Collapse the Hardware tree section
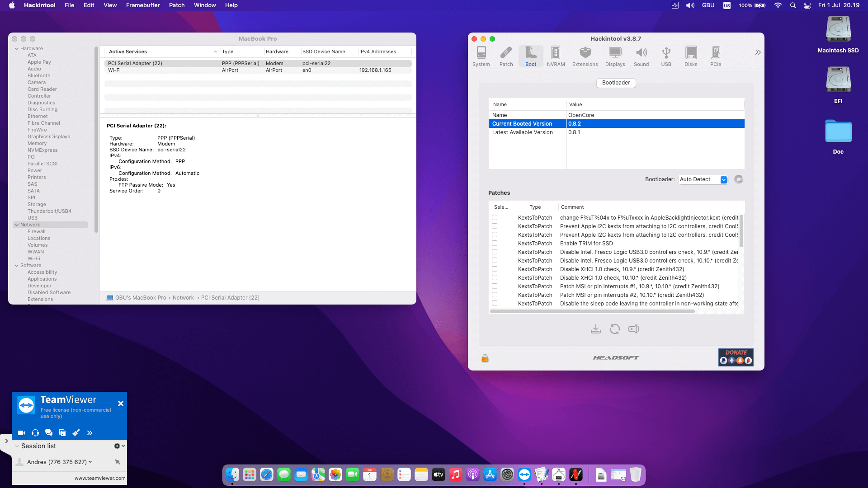The image size is (868, 488). tap(17, 49)
